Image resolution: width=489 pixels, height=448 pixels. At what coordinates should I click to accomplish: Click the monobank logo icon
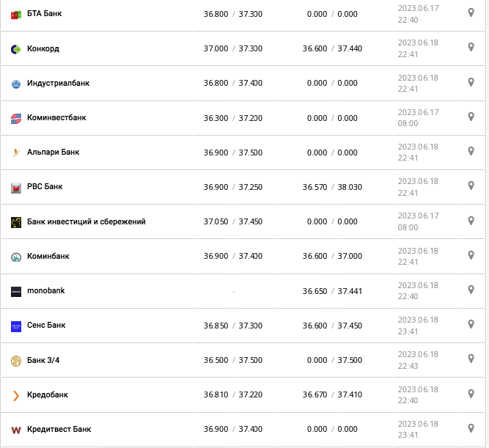pos(16,291)
